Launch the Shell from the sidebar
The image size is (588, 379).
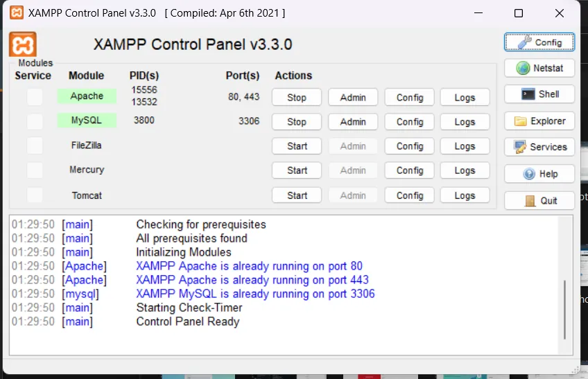pos(539,94)
